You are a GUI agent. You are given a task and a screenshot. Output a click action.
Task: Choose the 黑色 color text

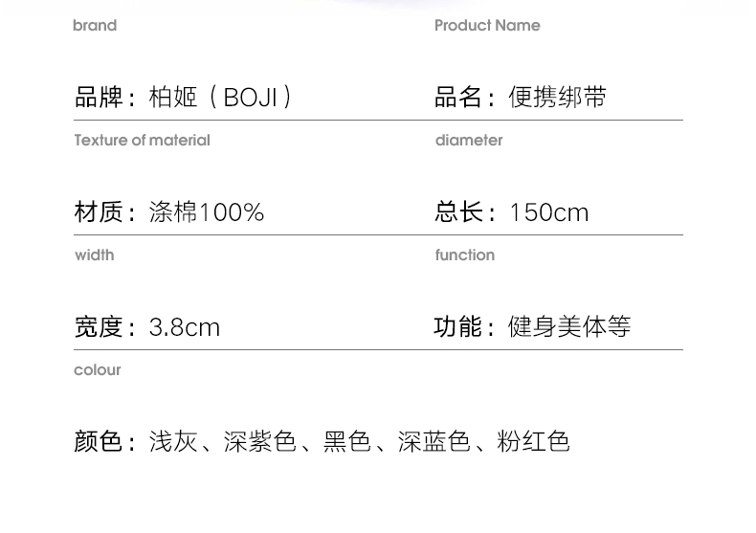click(x=346, y=441)
